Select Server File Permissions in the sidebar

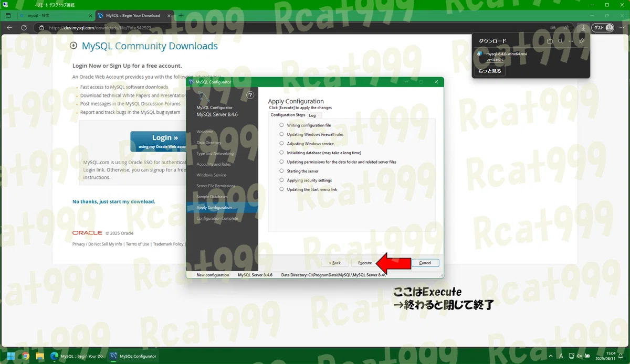(x=216, y=186)
